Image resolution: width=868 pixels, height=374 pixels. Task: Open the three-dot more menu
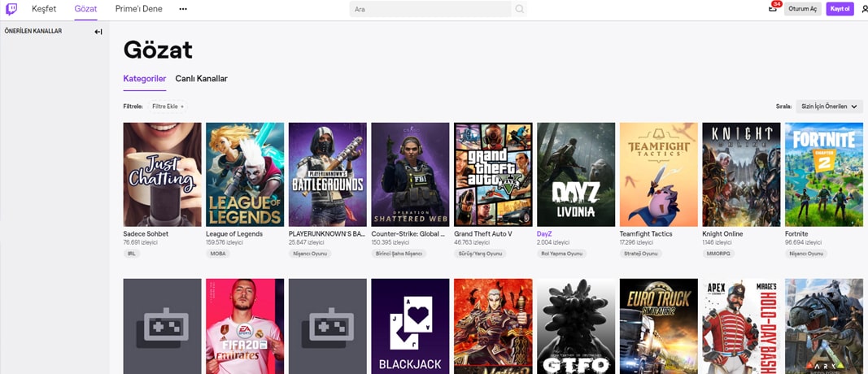pos(183,9)
